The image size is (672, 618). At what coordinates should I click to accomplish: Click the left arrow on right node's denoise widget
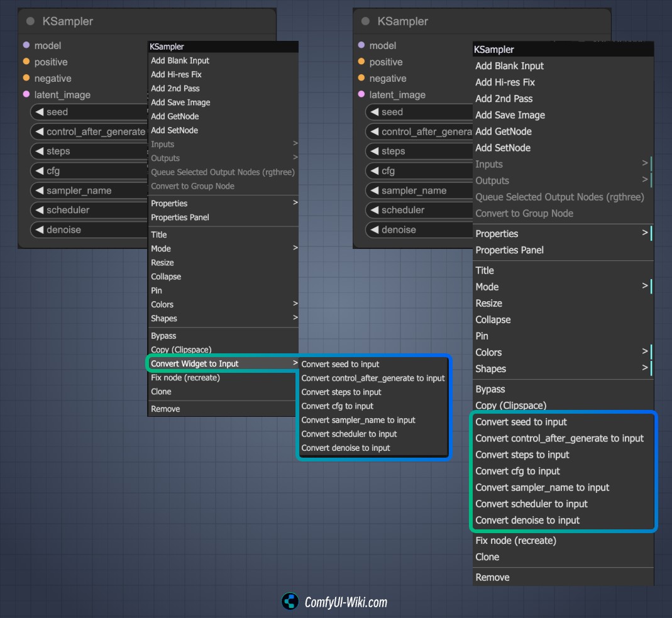point(375,229)
